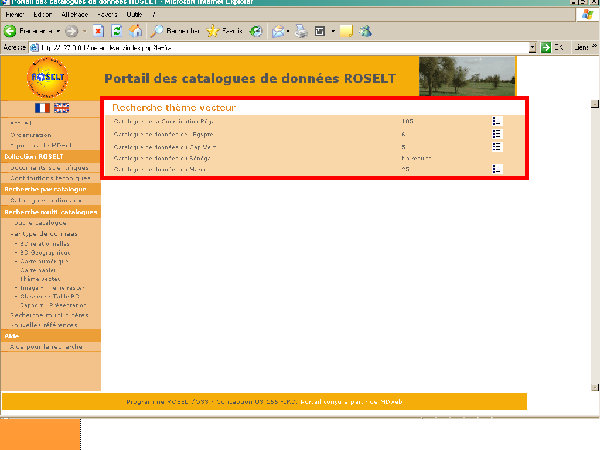Click the scrollbar up arrow
Image resolution: width=600 pixels, height=450 pixels.
595,103
